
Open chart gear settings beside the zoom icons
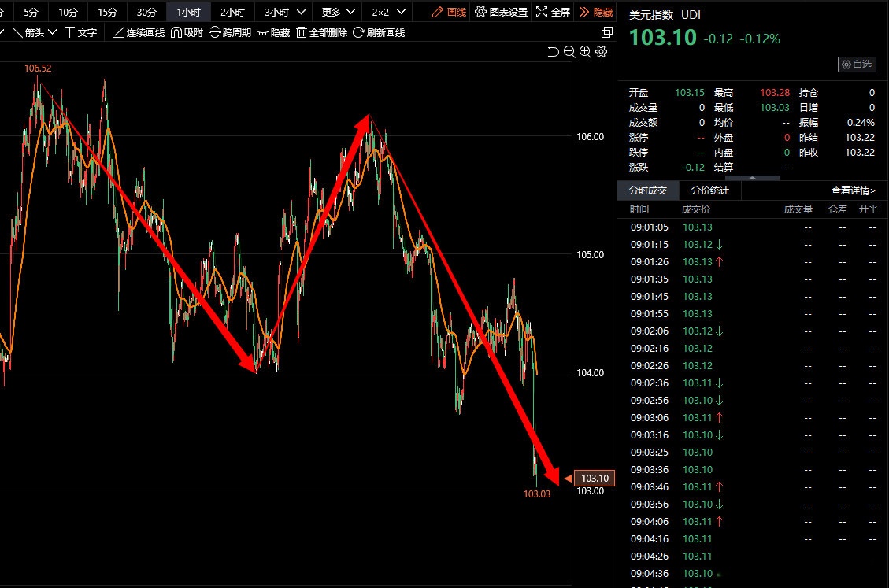[x=602, y=52]
